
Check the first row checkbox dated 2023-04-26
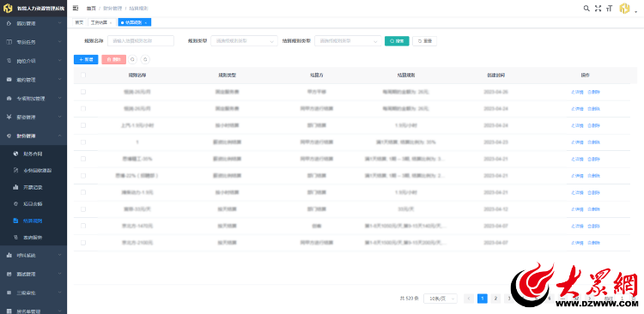(x=83, y=92)
